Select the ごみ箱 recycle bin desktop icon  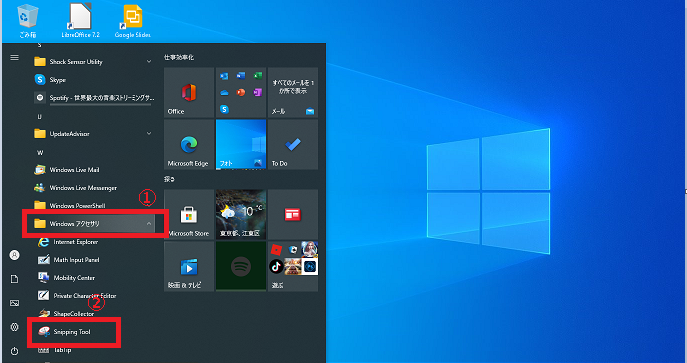tap(27, 21)
